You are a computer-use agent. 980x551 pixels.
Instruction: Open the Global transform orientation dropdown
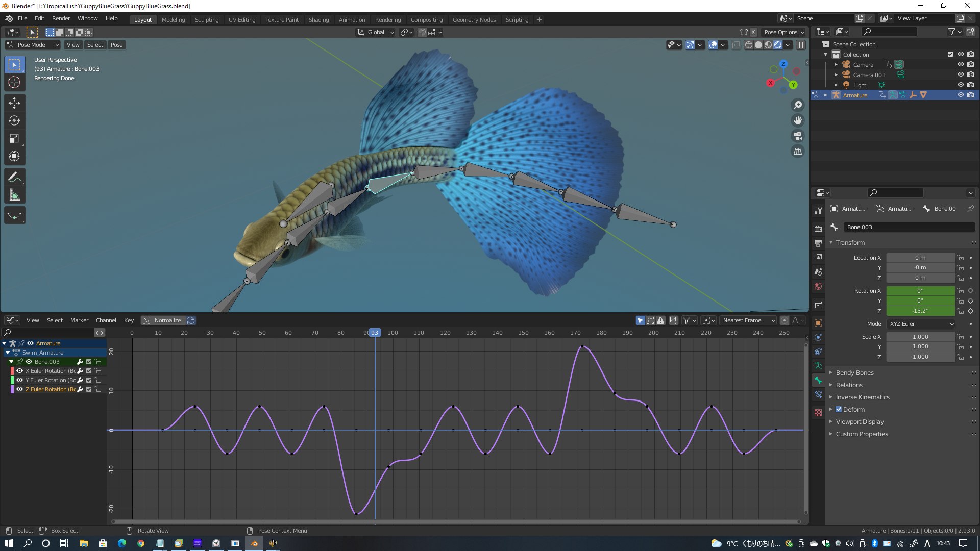(x=376, y=32)
